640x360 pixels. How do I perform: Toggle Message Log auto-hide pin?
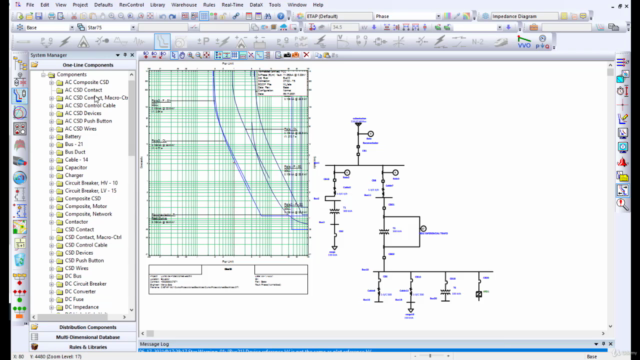click(604, 344)
